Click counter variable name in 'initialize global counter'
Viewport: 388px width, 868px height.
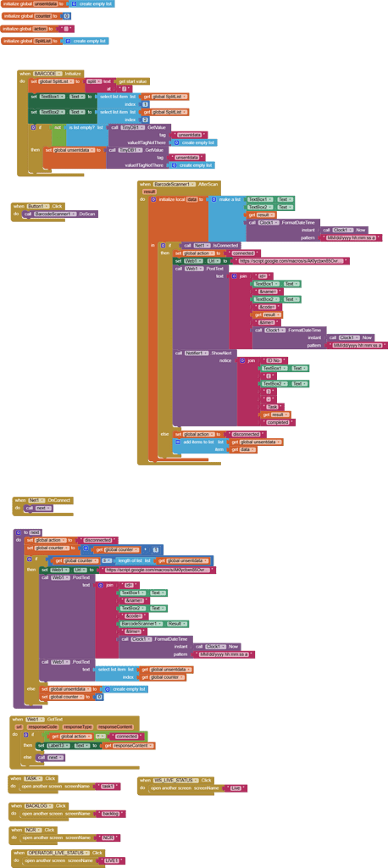[x=42, y=16]
